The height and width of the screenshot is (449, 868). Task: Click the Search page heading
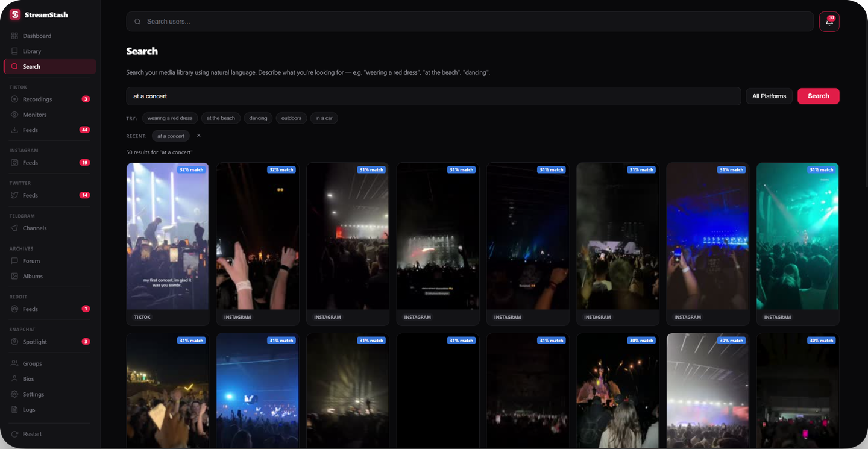(x=142, y=51)
